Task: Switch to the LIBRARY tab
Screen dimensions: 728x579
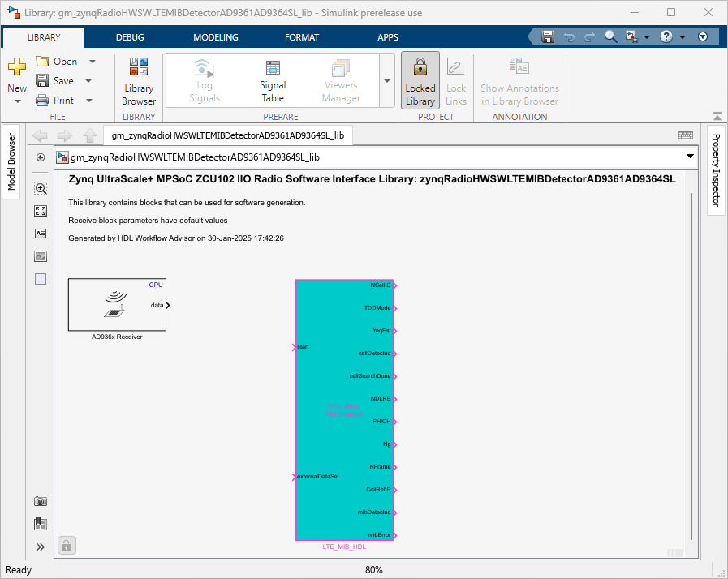Action: pyautogui.click(x=44, y=37)
